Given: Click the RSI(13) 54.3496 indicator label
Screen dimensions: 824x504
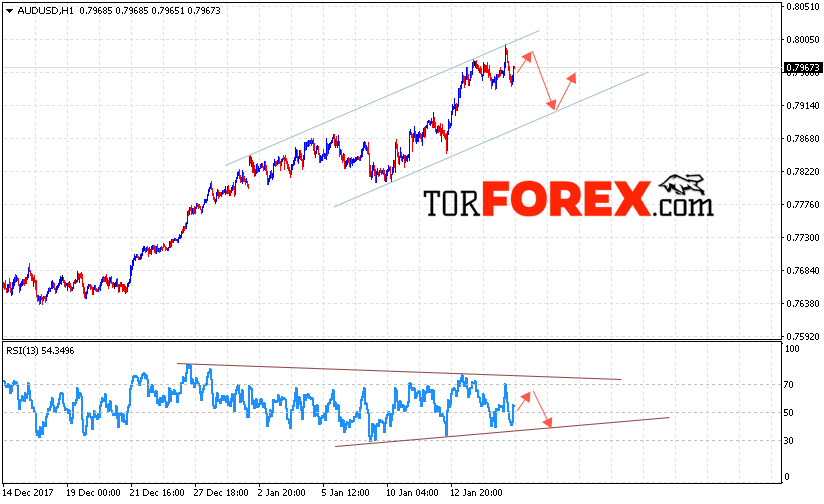Looking at the screenshot, I should [x=40, y=351].
